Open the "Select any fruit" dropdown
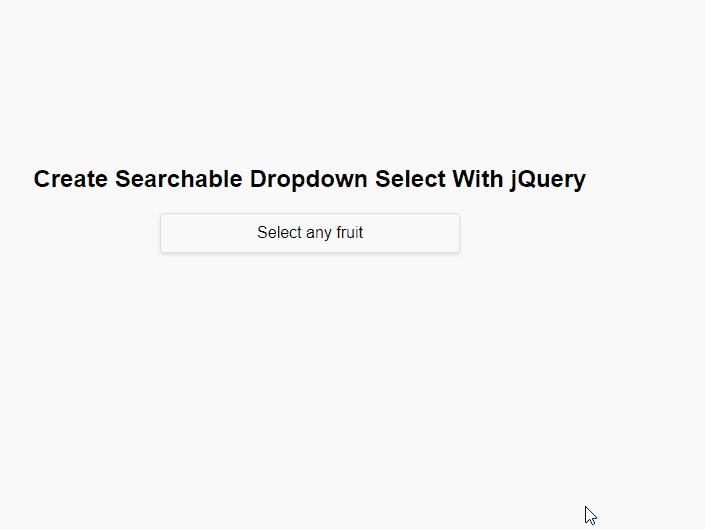 pyautogui.click(x=310, y=233)
